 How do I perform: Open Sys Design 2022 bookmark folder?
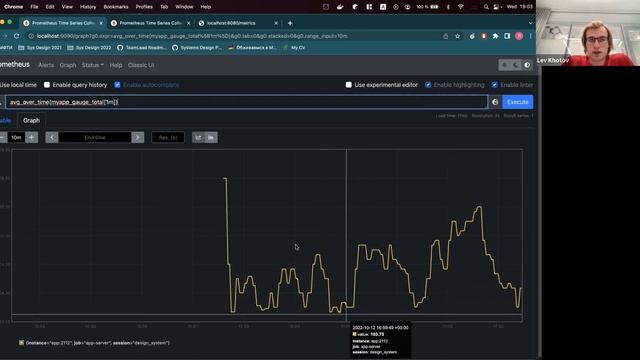(89, 48)
